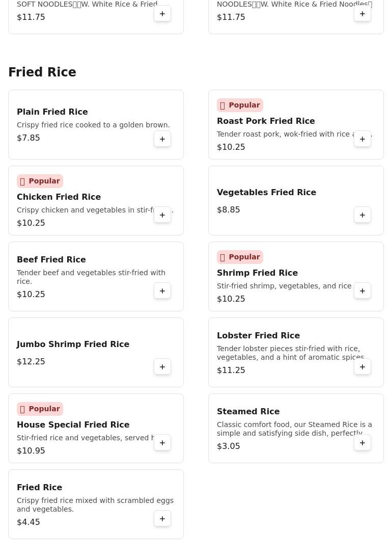Viewport: 392px width, 558px height.
Task: Click the Fried Rice section heading
Action: (x=42, y=72)
